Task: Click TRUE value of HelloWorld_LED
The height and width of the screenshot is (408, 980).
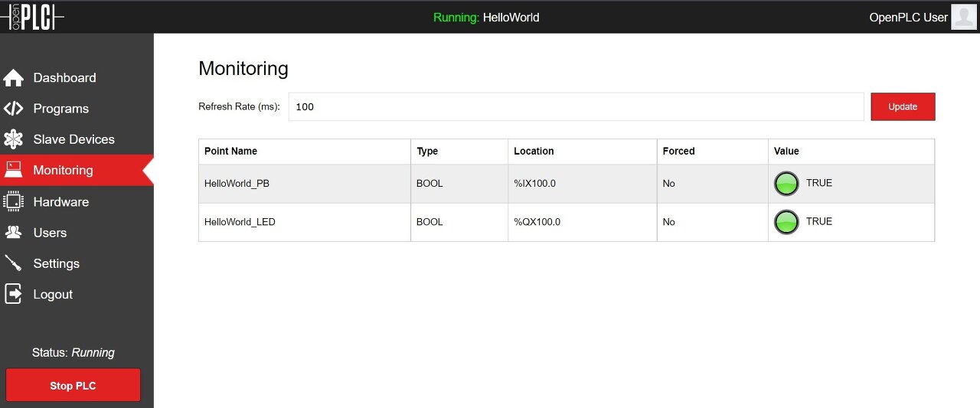Action: click(x=818, y=221)
